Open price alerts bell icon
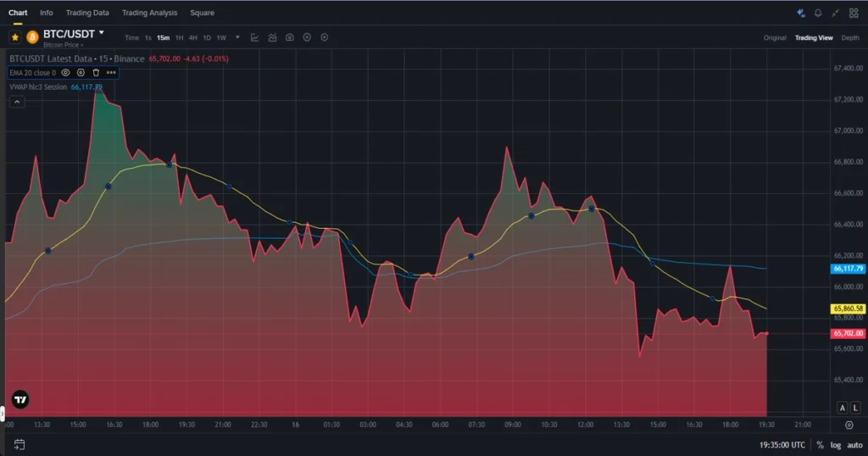 818,13
